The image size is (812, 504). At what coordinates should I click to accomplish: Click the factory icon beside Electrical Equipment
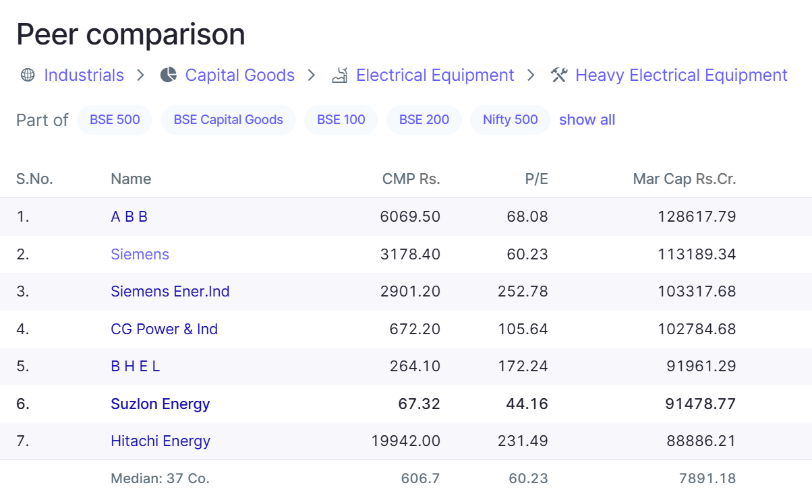pos(339,75)
